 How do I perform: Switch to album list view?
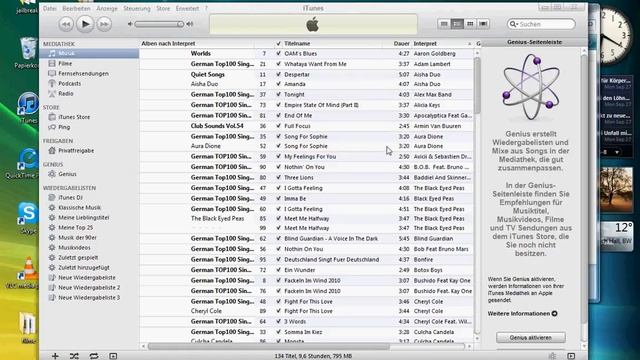click(x=457, y=24)
